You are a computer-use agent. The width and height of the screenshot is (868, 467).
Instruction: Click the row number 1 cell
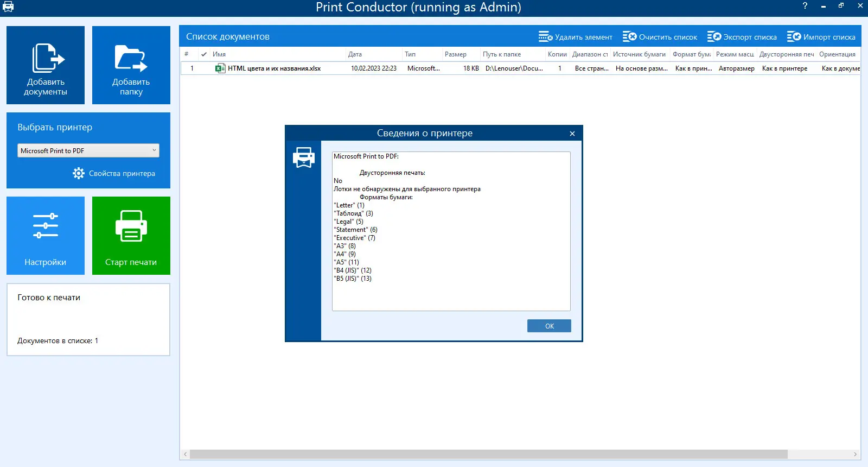coord(192,68)
